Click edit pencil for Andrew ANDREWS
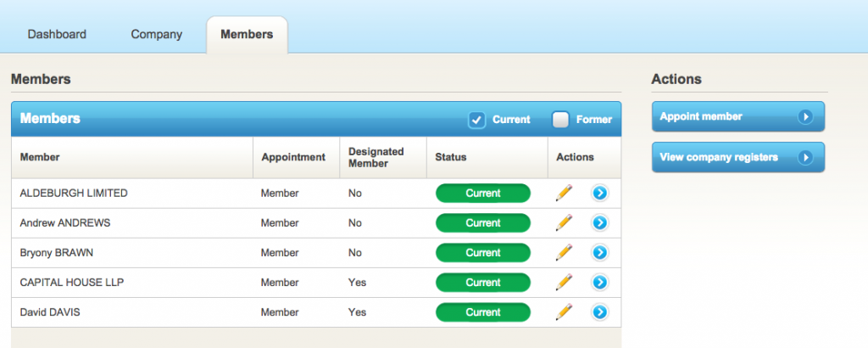This screenshot has width=868, height=348. pos(564,223)
